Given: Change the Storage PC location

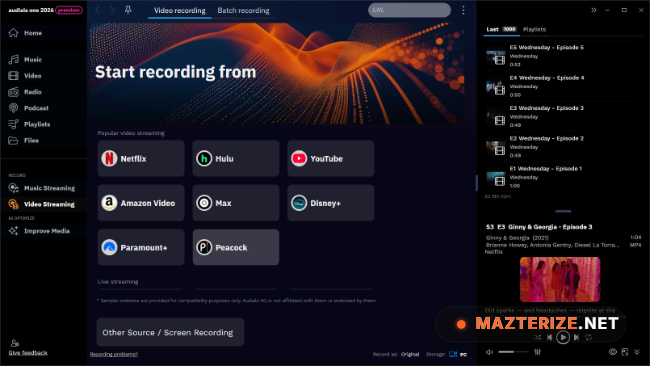Looking at the screenshot, I should (x=458, y=354).
